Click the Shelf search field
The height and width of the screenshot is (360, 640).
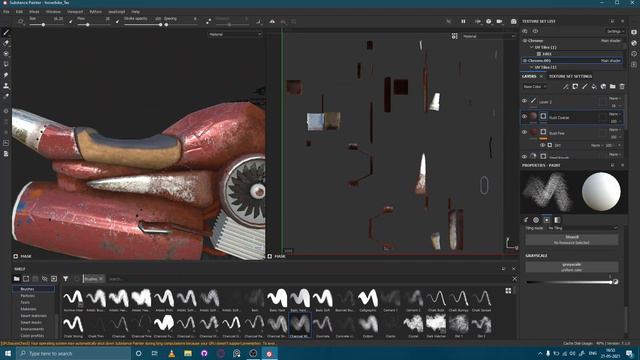click(x=306, y=279)
